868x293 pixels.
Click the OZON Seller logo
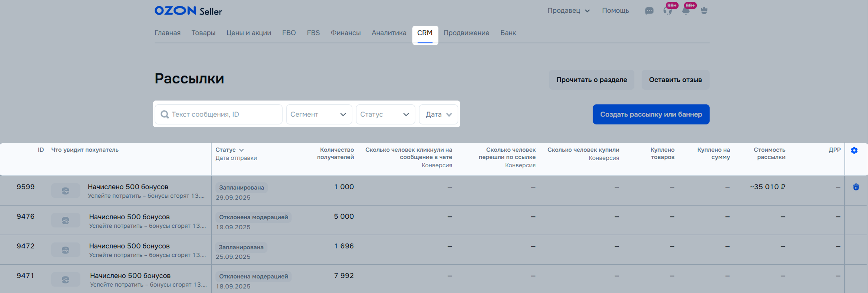click(188, 11)
